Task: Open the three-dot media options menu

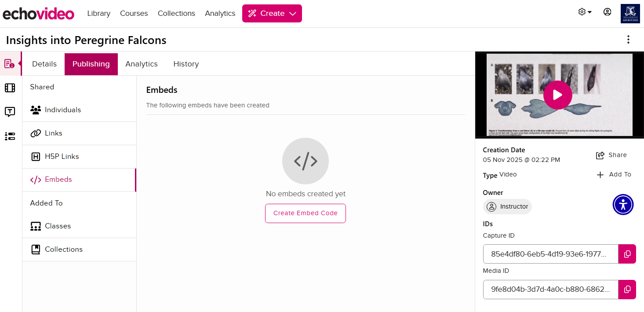Action: (628, 40)
